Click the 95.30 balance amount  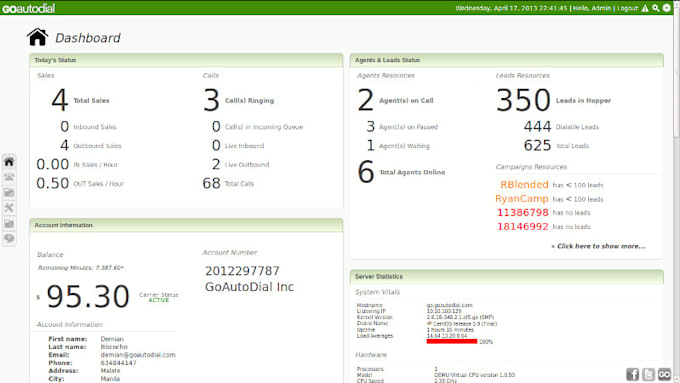click(x=88, y=297)
